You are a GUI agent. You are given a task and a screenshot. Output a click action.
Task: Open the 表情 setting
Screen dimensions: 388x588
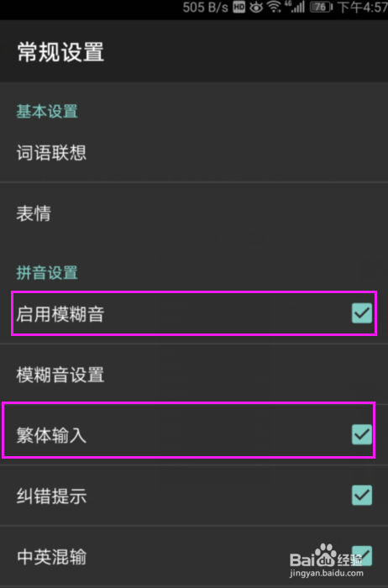(194, 213)
